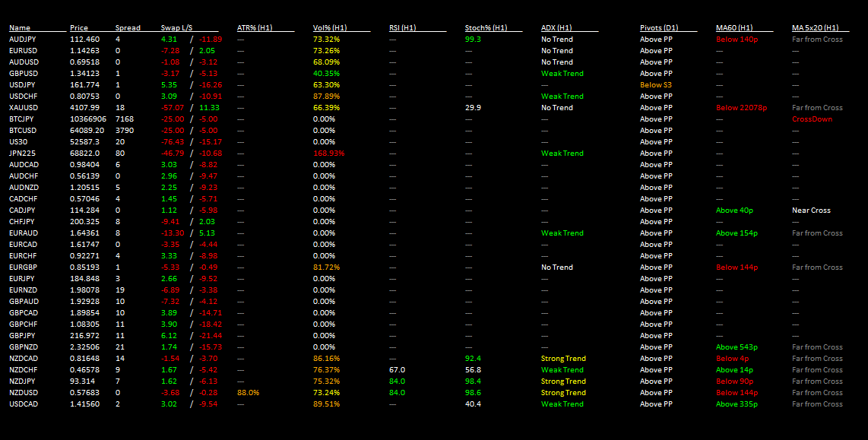Select the orange Below S3 pivot cell
Viewport: 868px width, 440px height.
click(655, 84)
